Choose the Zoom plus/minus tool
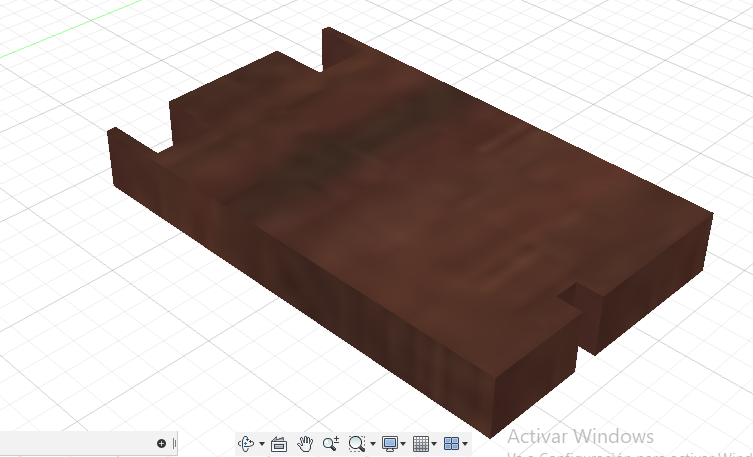This screenshot has width=753, height=457. pos(331,444)
